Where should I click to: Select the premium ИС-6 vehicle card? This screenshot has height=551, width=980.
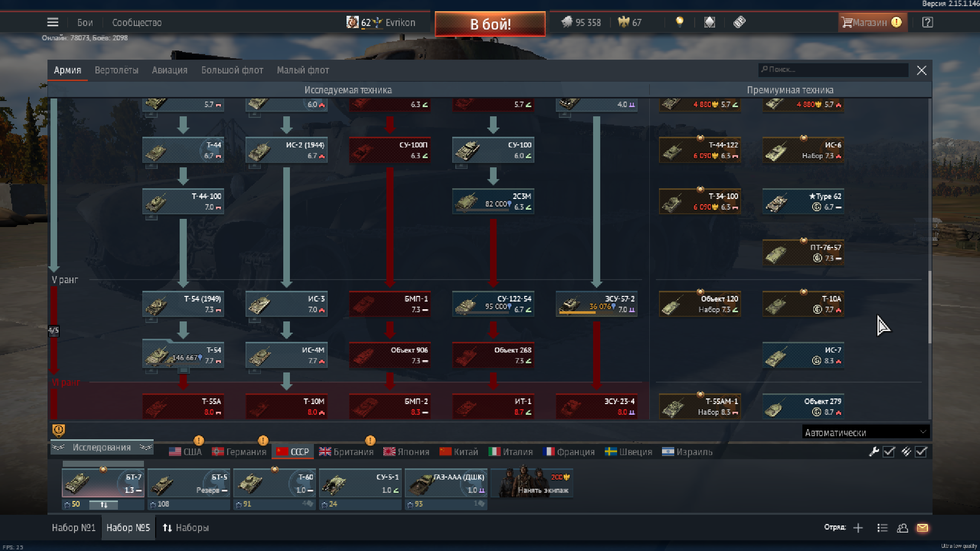click(803, 150)
